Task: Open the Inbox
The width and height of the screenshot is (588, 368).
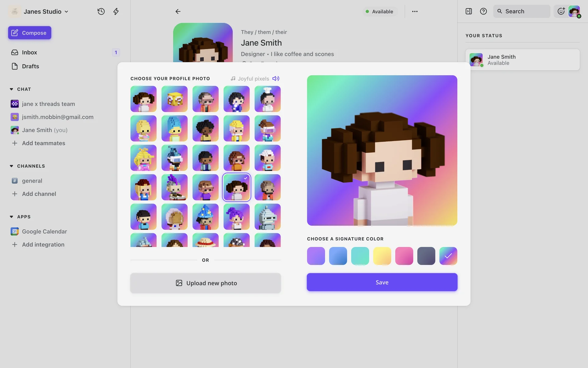Action: coord(29,52)
